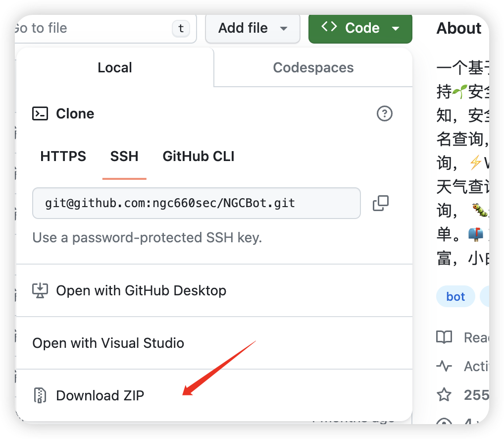This screenshot has width=504, height=439.
Task: Click the t keyboard shortcut hint
Action: (x=181, y=28)
